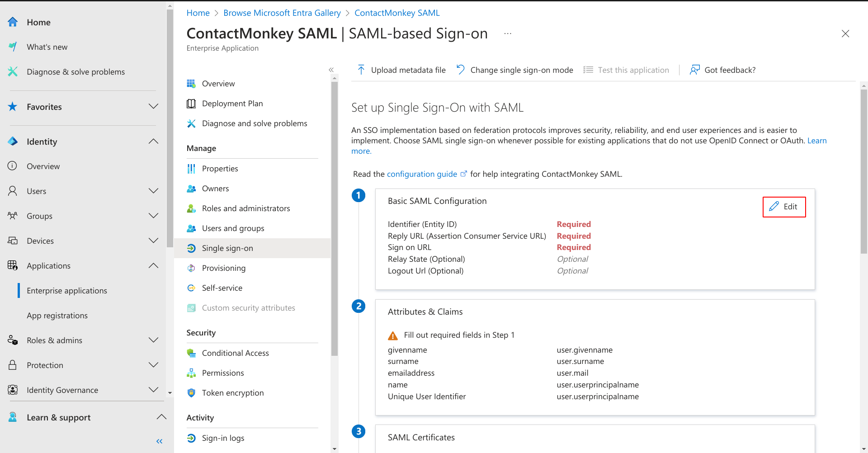Collapse the left sidebar with bottom double chevron
Screen dimensions: 868x453
click(159, 441)
